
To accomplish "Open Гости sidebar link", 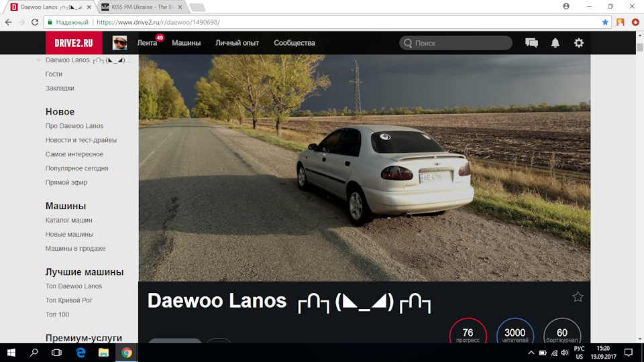I will point(54,74).
